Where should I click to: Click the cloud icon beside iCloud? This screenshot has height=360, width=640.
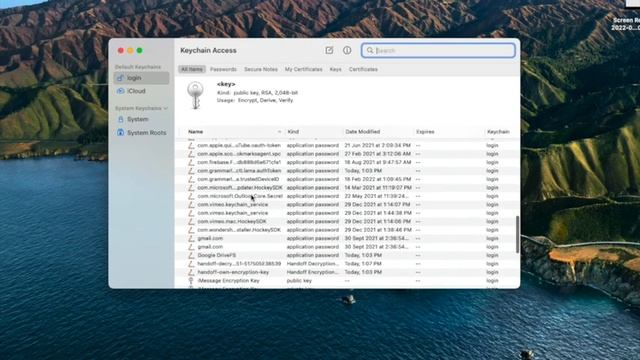[x=120, y=91]
